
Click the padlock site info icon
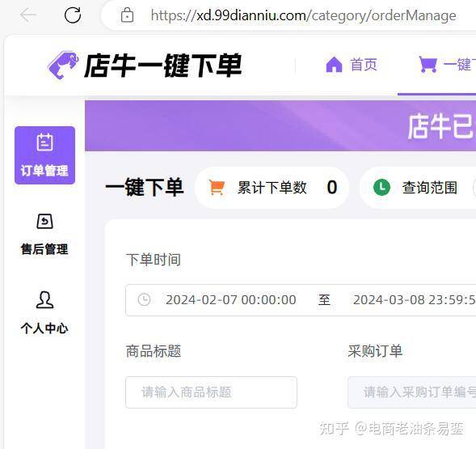coord(127,15)
